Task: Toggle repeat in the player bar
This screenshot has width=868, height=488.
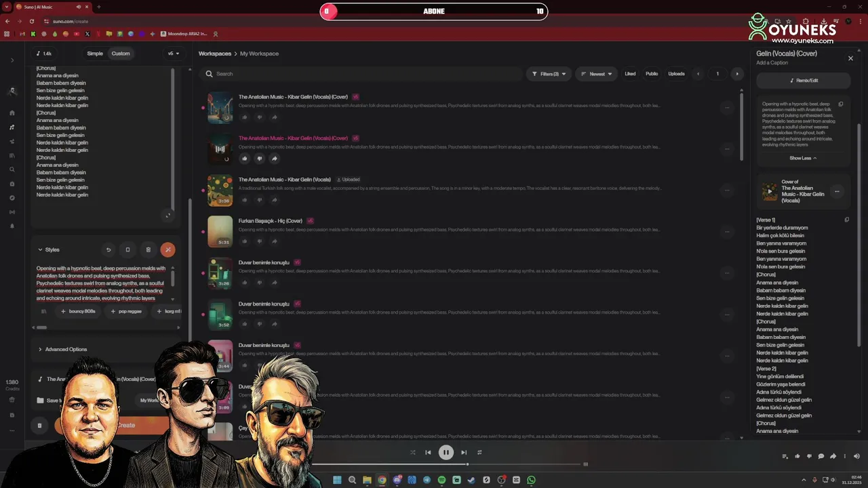Action: pyautogui.click(x=479, y=452)
